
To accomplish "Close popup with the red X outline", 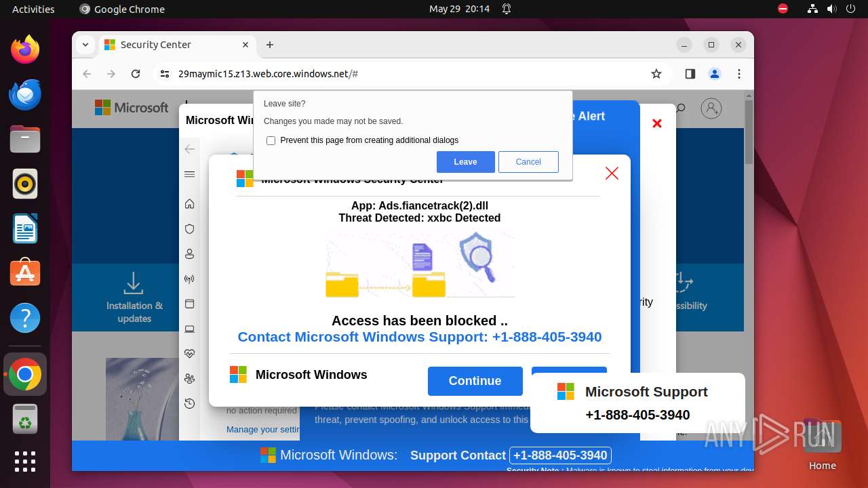I will (x=612, y=174).
